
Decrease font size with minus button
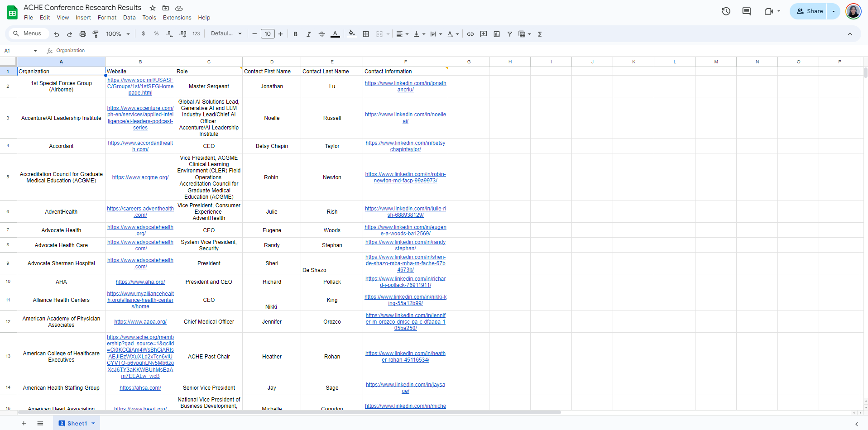(x=254, y=34)
